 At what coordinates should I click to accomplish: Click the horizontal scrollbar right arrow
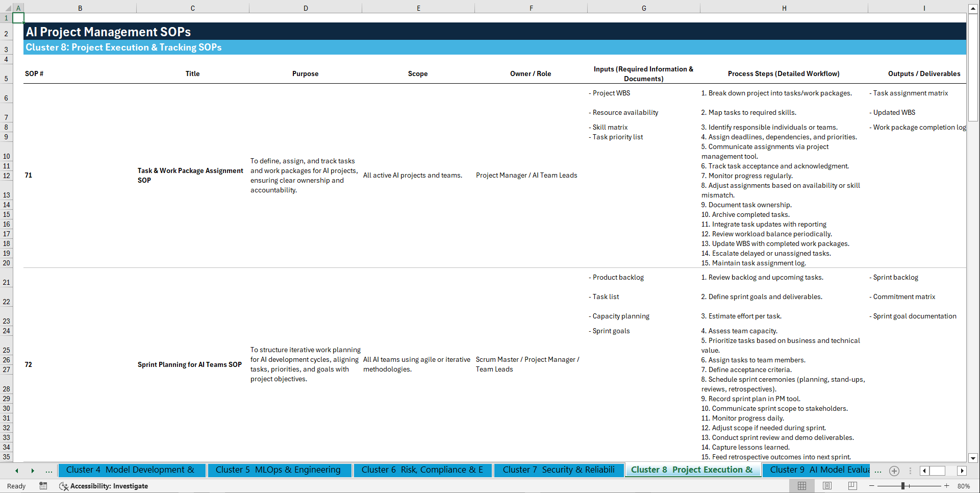pyautogui.click(x=963, y=471)
